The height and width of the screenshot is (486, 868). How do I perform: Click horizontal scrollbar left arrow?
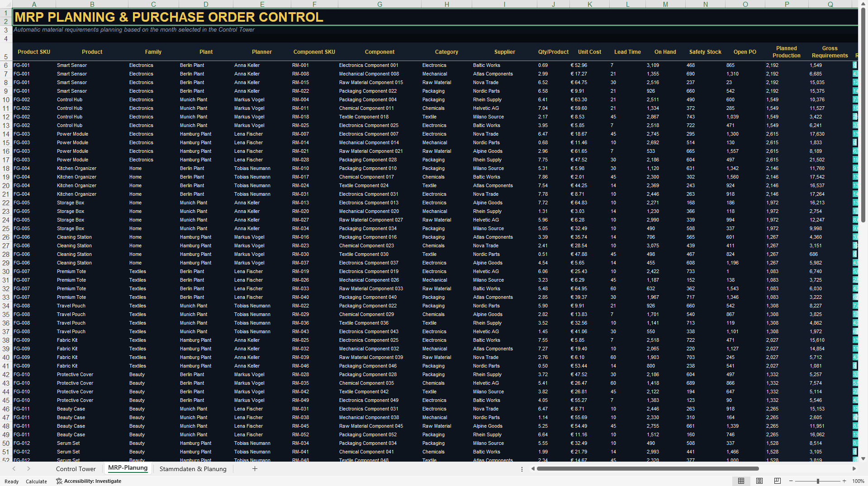coord(533,469)
